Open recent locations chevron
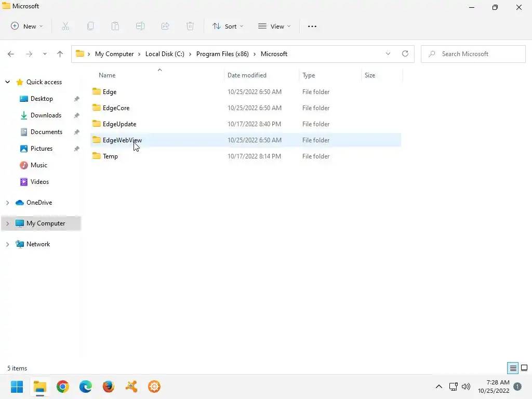Viewport: 532px width, 399px height. point(45,54)
